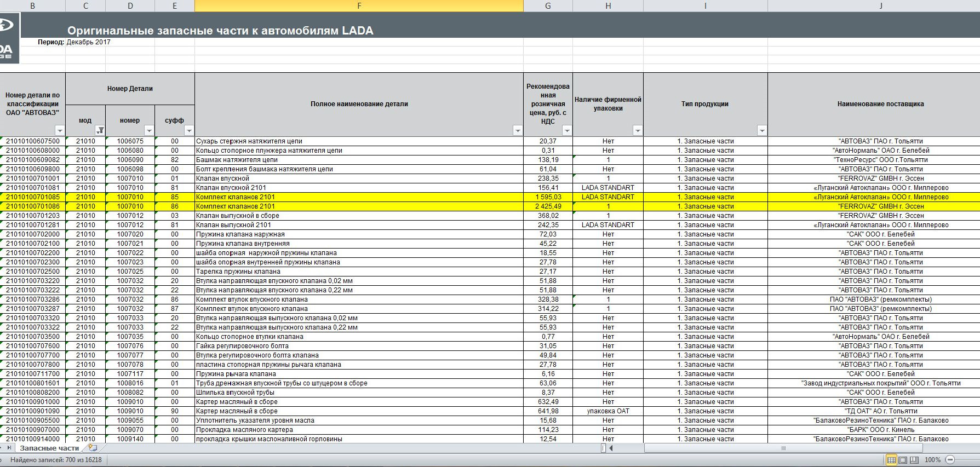Screen dimensions: 980x467
Task: Click the tab bar split handle
Action: (603, 448)
